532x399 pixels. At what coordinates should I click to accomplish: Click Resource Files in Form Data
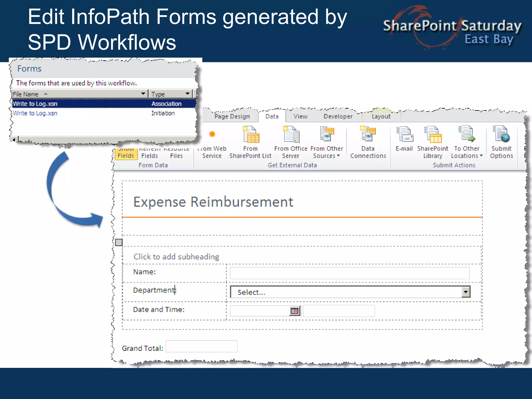pyautogui.click(x=176, y=152)
